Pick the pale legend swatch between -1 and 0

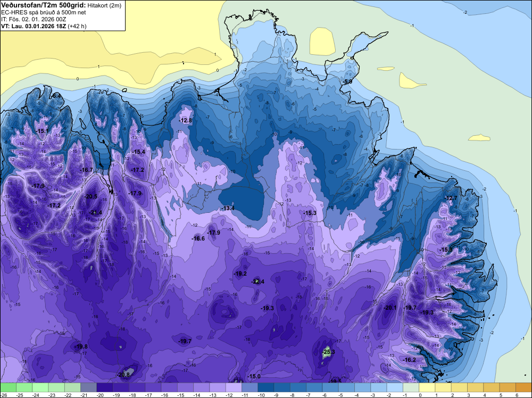[x=411, y=387]
